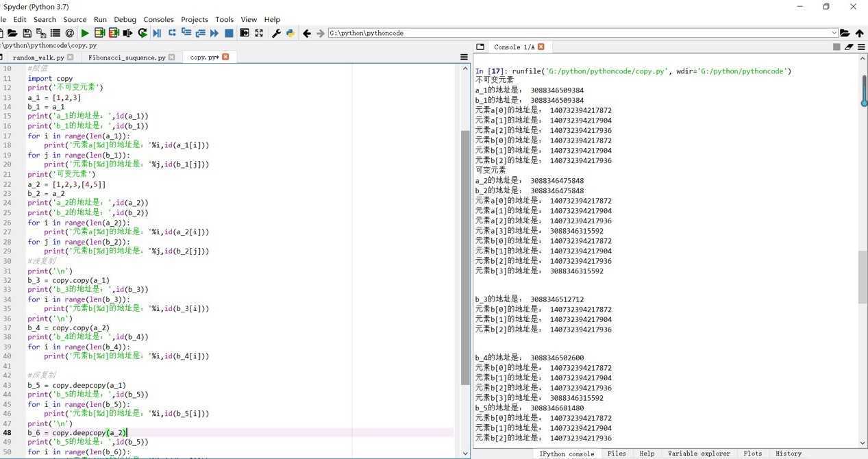
Task: Open the Search menu
Action: 45,19
